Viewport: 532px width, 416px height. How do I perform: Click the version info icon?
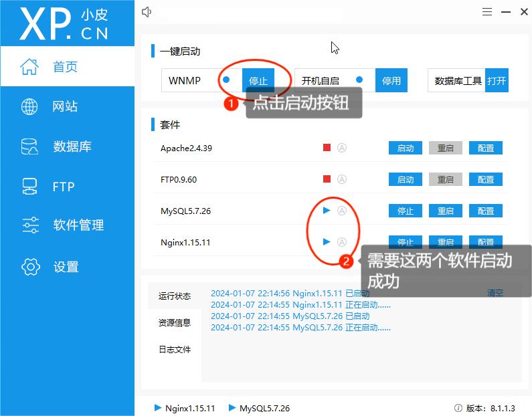pos(458,408)
